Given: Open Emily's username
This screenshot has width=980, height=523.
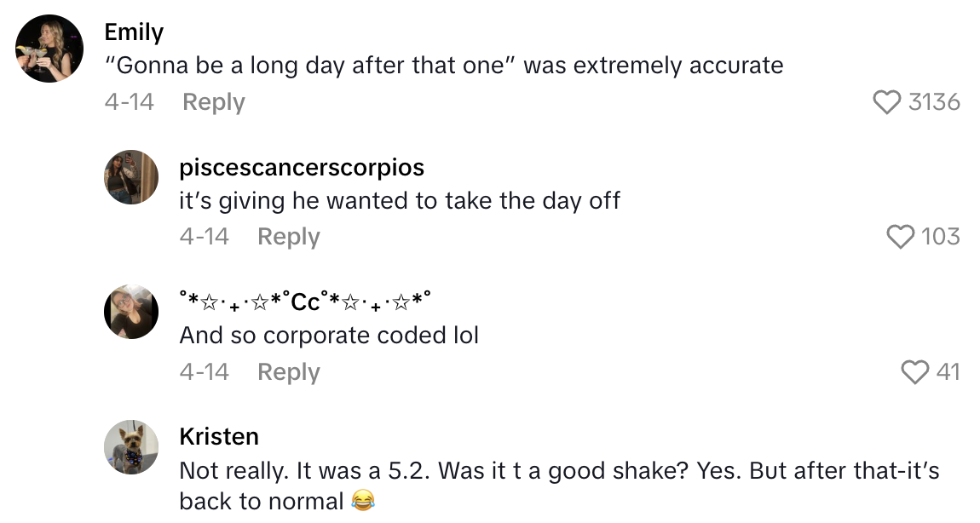Looking at the screenshot, I should 133,32.
